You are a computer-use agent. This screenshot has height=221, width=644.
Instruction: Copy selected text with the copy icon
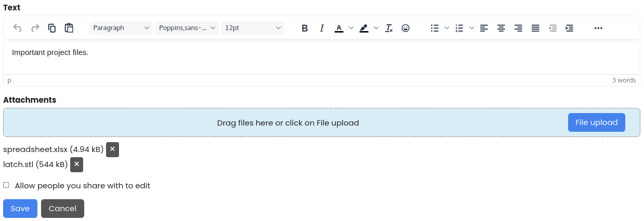tap(52, 28)
